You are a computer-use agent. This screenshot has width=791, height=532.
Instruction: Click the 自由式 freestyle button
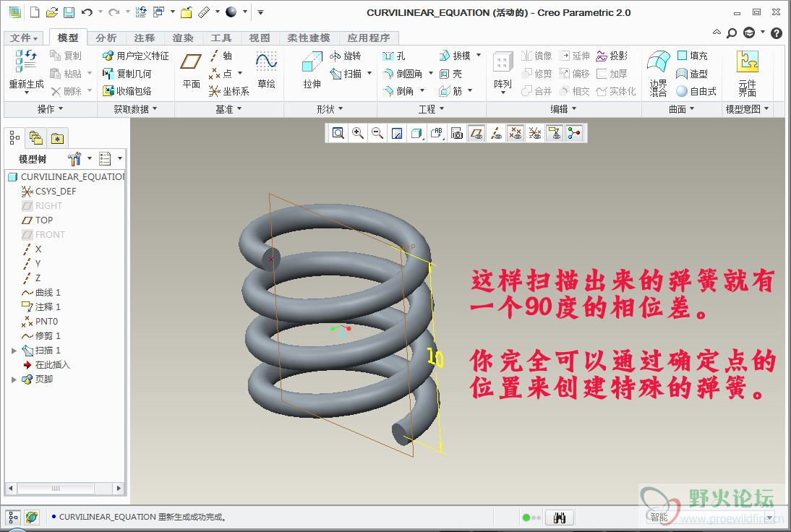697,91
